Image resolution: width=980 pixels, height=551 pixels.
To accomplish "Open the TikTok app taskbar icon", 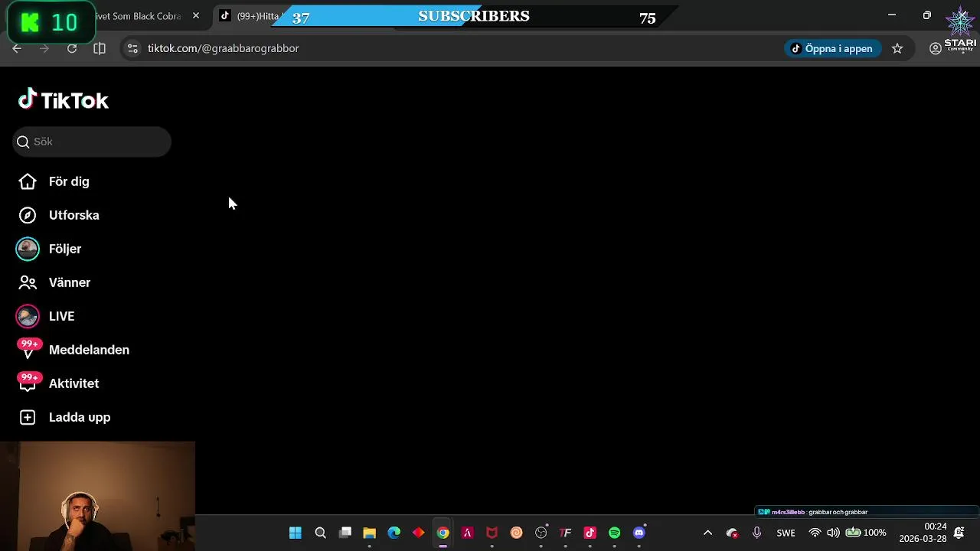I will pos(590,533).
